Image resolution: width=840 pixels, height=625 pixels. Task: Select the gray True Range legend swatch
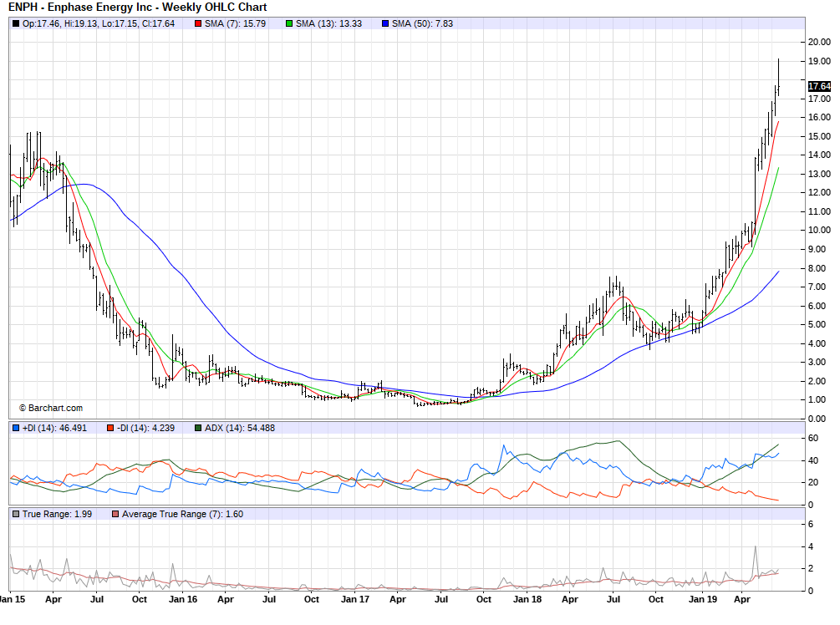point(16,514)
